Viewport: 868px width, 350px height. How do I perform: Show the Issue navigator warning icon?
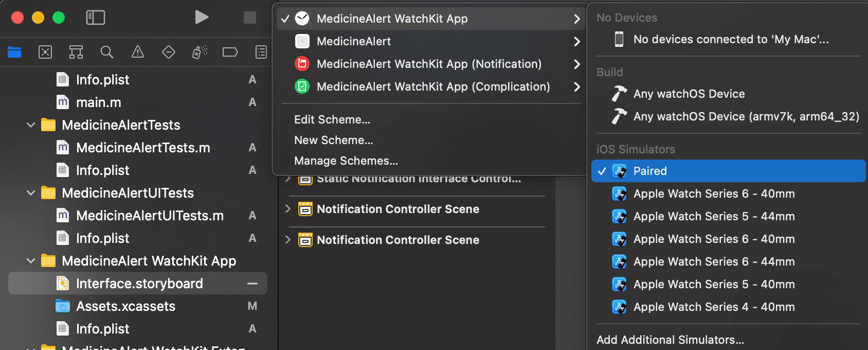(138, 52)
